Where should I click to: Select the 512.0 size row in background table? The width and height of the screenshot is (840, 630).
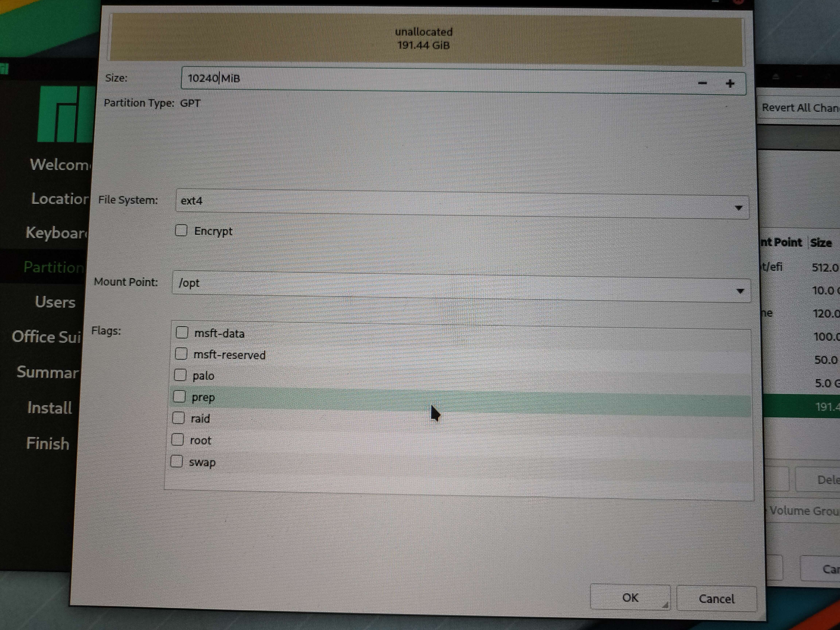click(799, 267)
